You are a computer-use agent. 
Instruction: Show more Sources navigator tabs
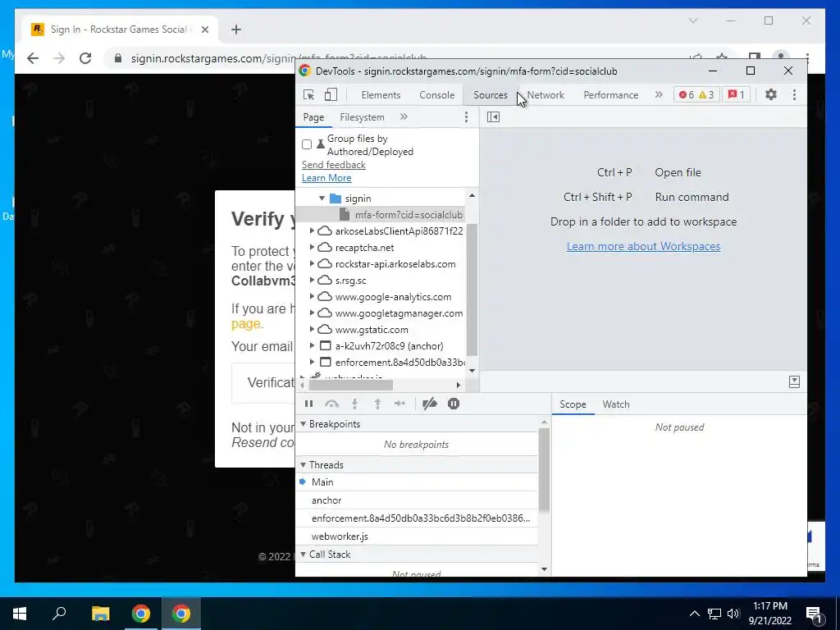tap(404, 116)
